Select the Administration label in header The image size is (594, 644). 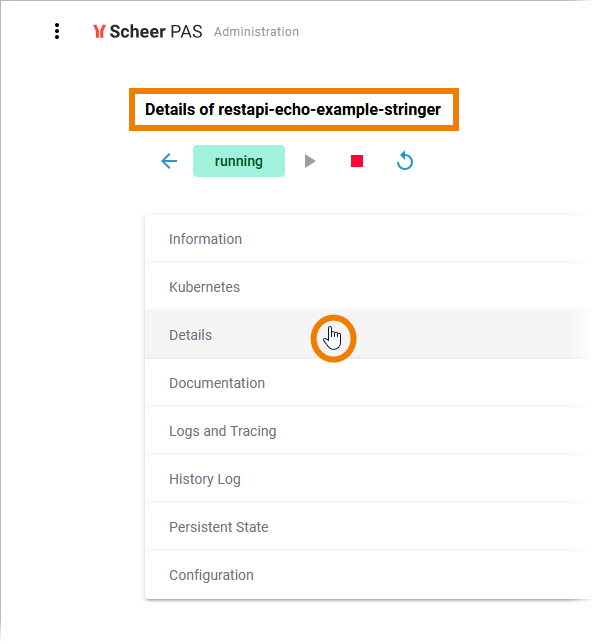(256, 32)
